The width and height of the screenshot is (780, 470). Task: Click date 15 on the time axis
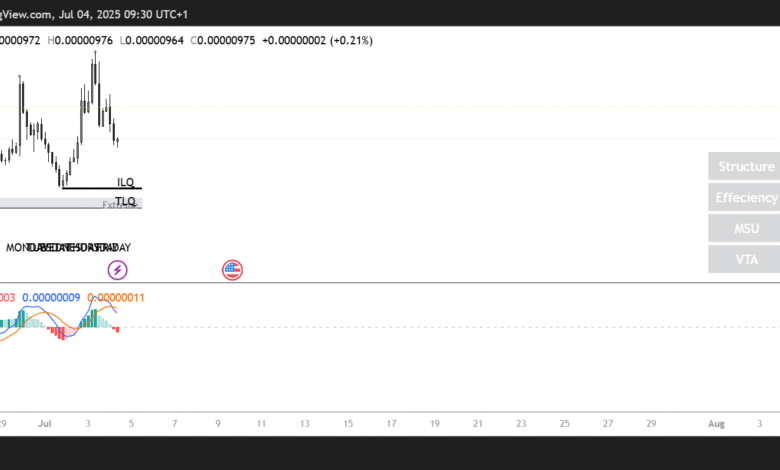(348, 424)
